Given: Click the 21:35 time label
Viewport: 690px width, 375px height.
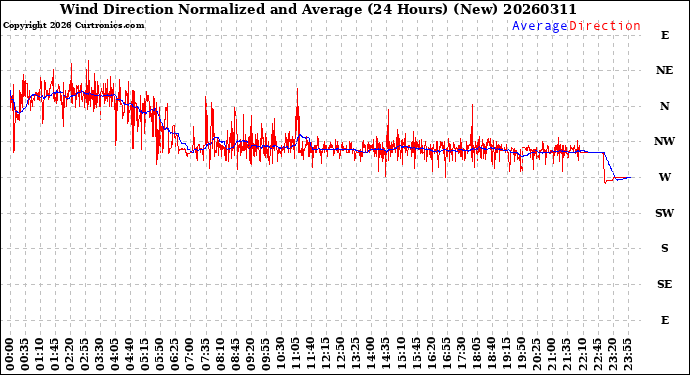Looking at the screenshot, I should (x=567, y=354).
